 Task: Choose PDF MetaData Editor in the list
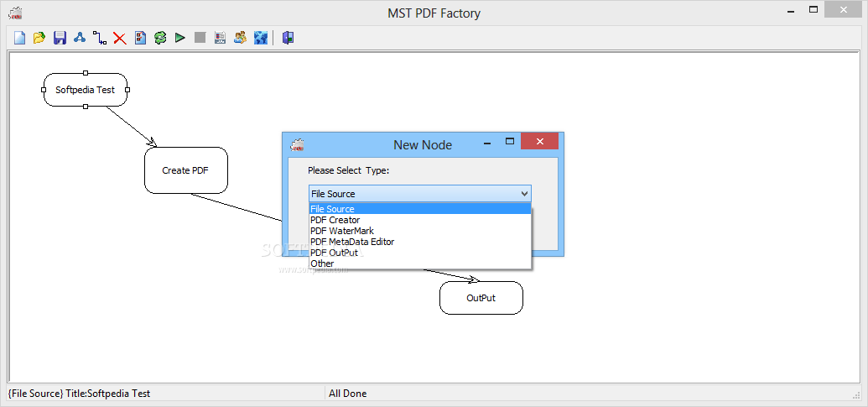[420, 242]
